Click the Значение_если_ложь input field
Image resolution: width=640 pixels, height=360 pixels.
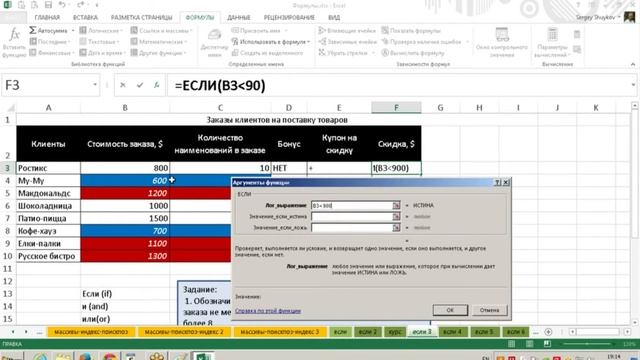352,227
